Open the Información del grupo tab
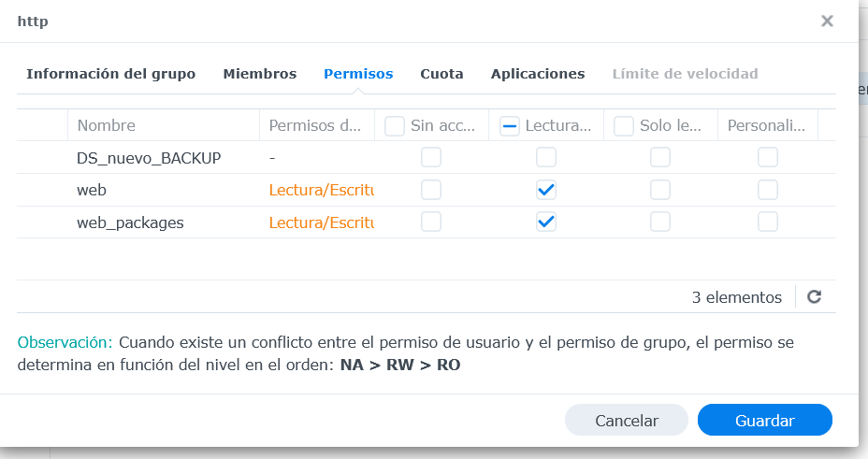 coord(110,74)
